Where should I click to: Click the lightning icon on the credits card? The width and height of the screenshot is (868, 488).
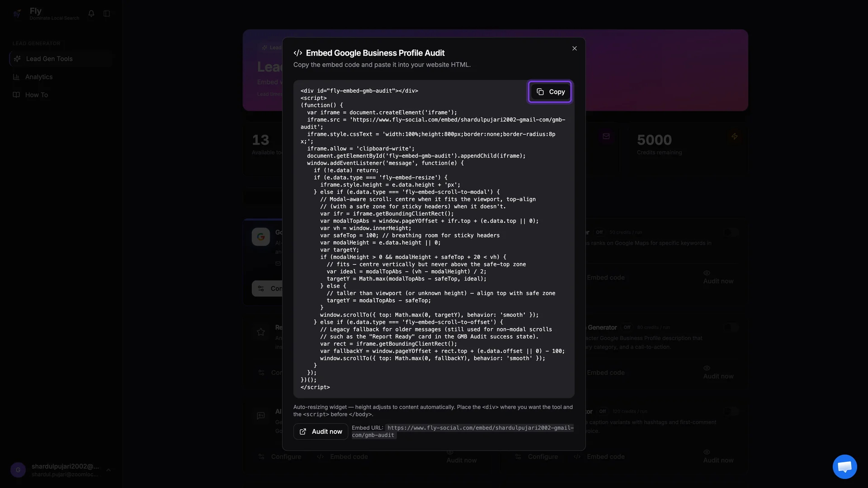(735, 136)
